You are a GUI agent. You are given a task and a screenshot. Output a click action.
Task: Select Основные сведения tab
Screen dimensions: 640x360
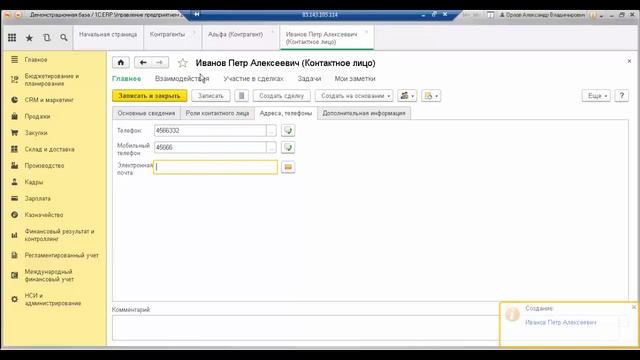coord(146,113)
